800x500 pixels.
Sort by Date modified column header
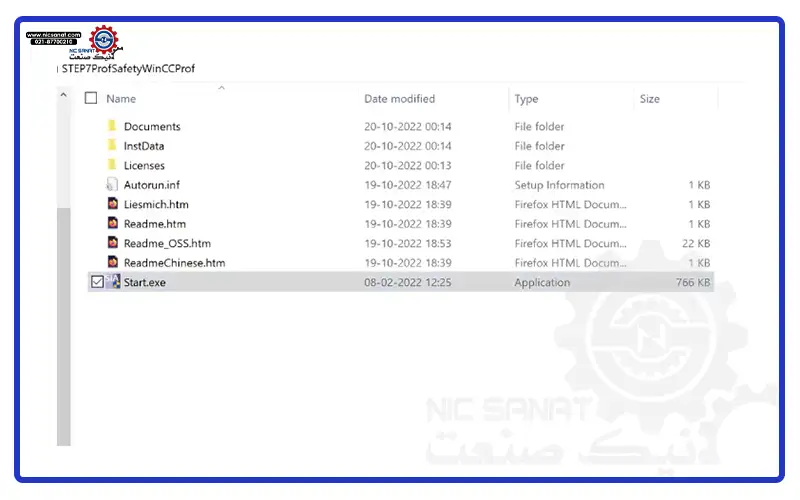coord(399,98)
